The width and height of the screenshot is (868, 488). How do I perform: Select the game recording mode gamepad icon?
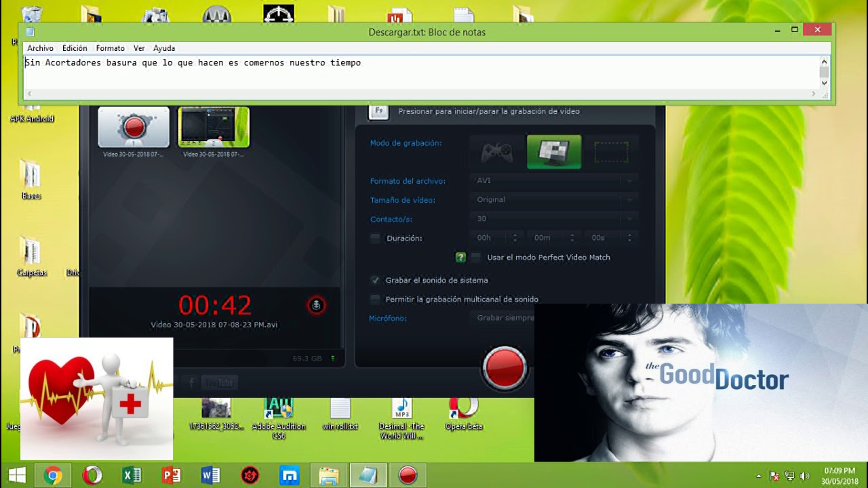[x=497, y=152]
